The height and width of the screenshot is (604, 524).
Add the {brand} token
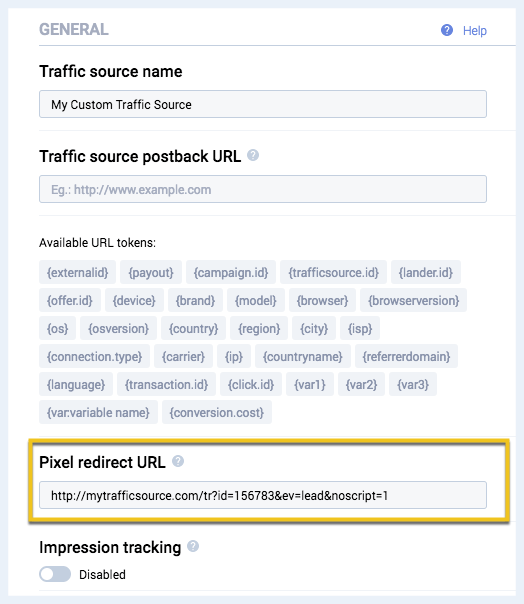pyautogui.click(x=195, y=300)
